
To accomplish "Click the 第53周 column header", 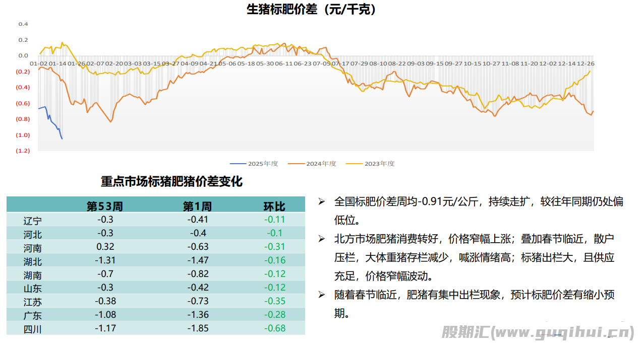I will point(105,206).
